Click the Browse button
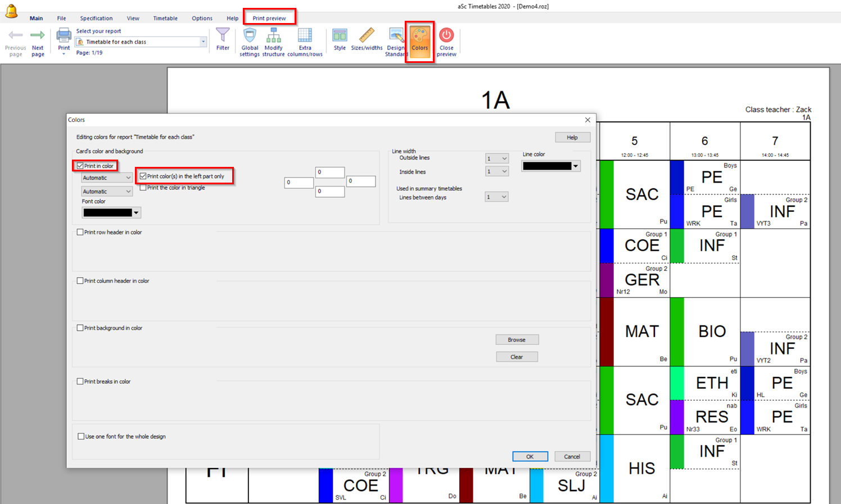The image size is (841, 504). [517, 339]
